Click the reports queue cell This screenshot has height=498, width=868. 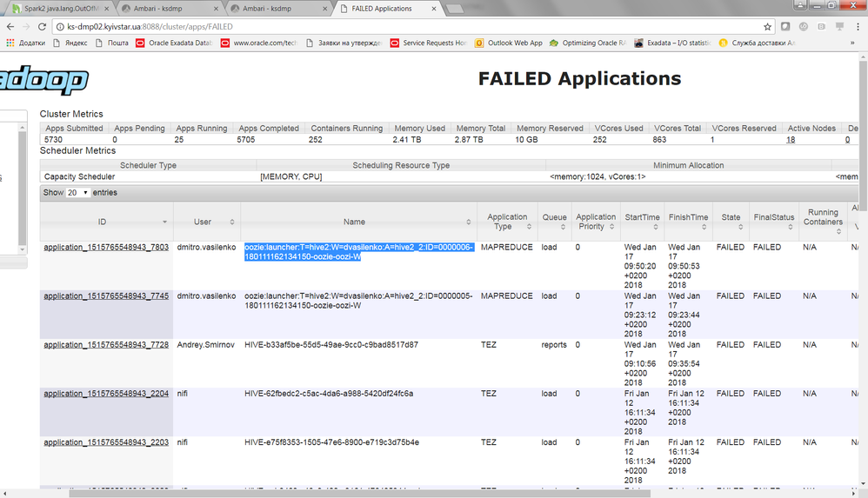(x=554, y=345)
